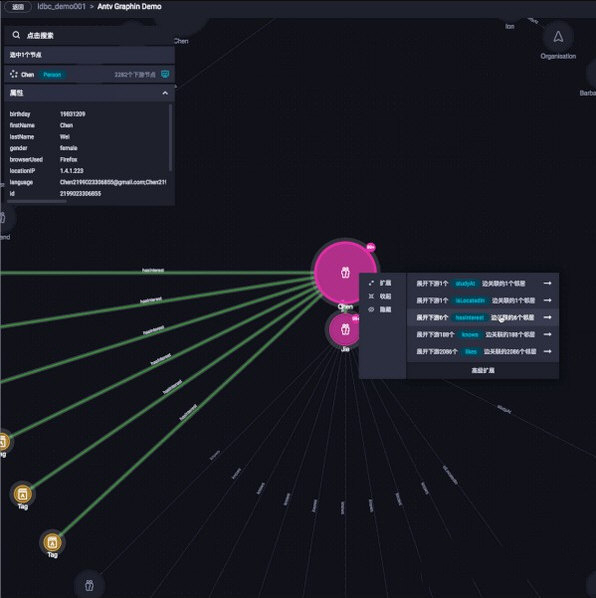Click the cluster icon beside Chen's name
Image resolution: width=596 pixels, height=598 pixels.
(x=14, y=74)
